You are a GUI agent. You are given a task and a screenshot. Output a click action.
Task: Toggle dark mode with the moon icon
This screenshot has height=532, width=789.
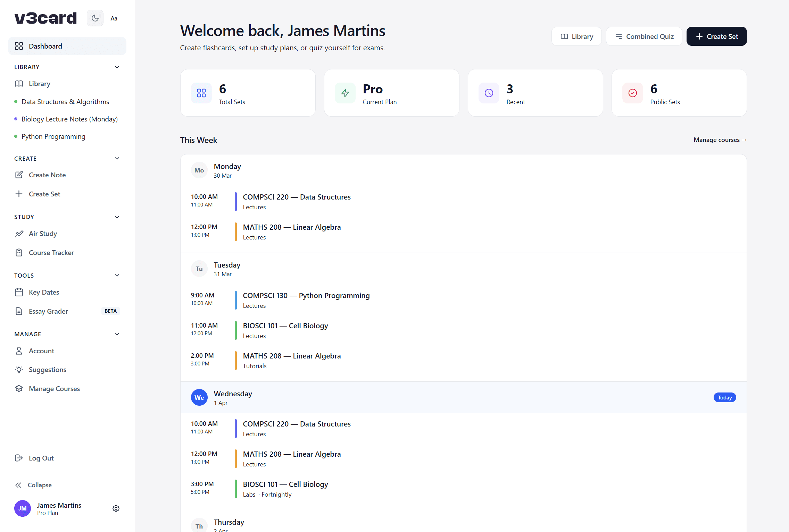point(95,18)
